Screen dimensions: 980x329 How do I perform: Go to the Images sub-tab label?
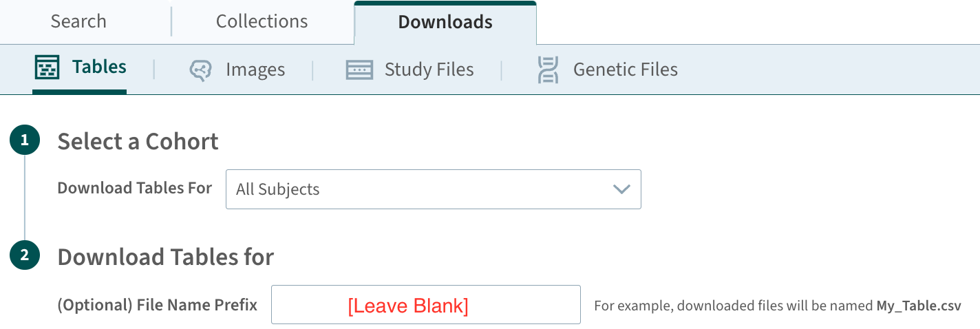click(x=255, y=70)
